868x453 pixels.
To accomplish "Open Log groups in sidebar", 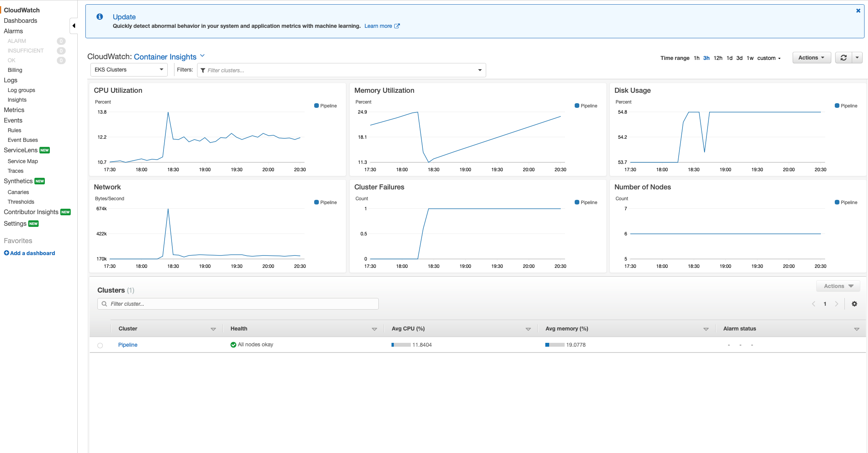I will tap(21, 90).
